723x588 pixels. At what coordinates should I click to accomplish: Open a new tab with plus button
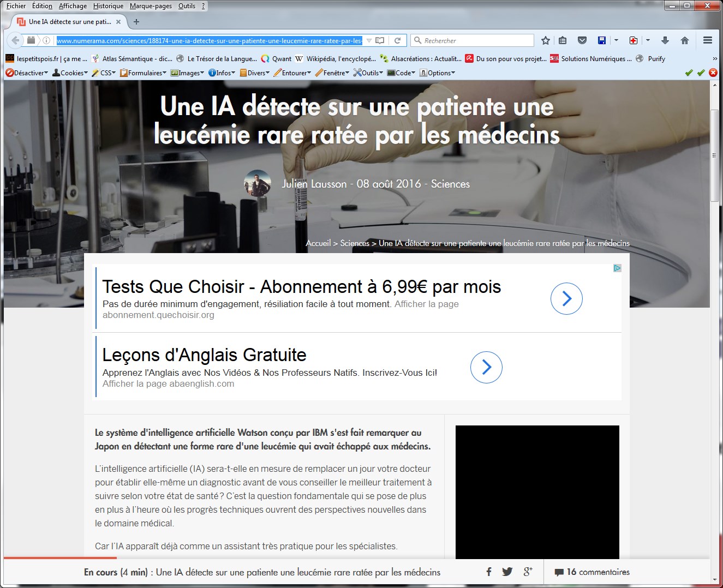tap(136, 22)
